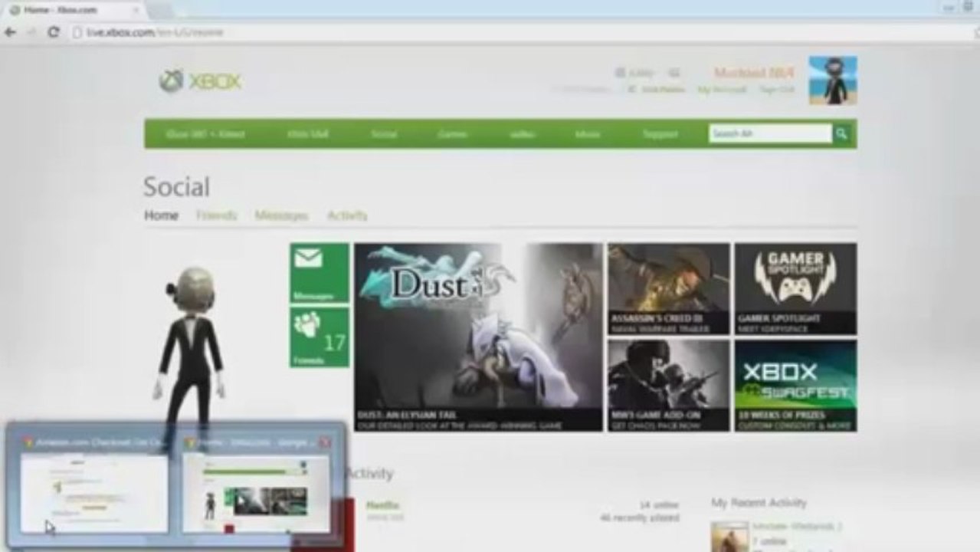This screenshot has height=552, width=980.
Task: Click the Home - Xbox.com browser tab
Action: [74, 10]
